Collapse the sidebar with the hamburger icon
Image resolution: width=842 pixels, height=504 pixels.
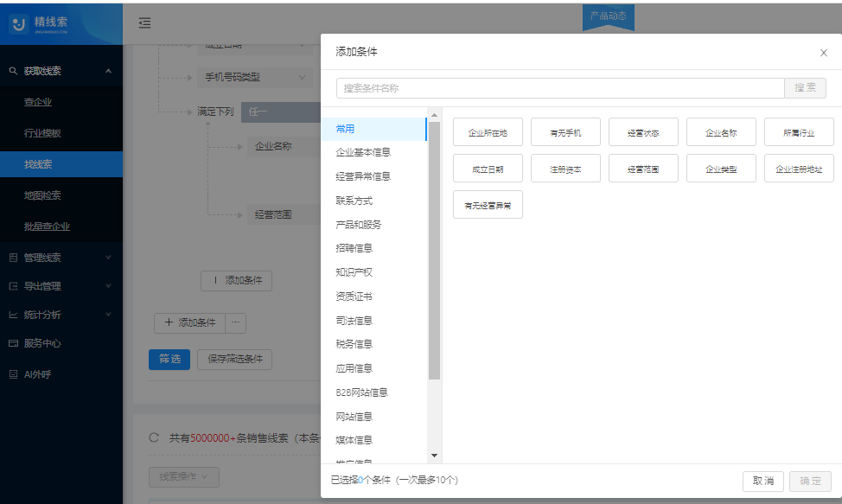click(x=144, y=24)
